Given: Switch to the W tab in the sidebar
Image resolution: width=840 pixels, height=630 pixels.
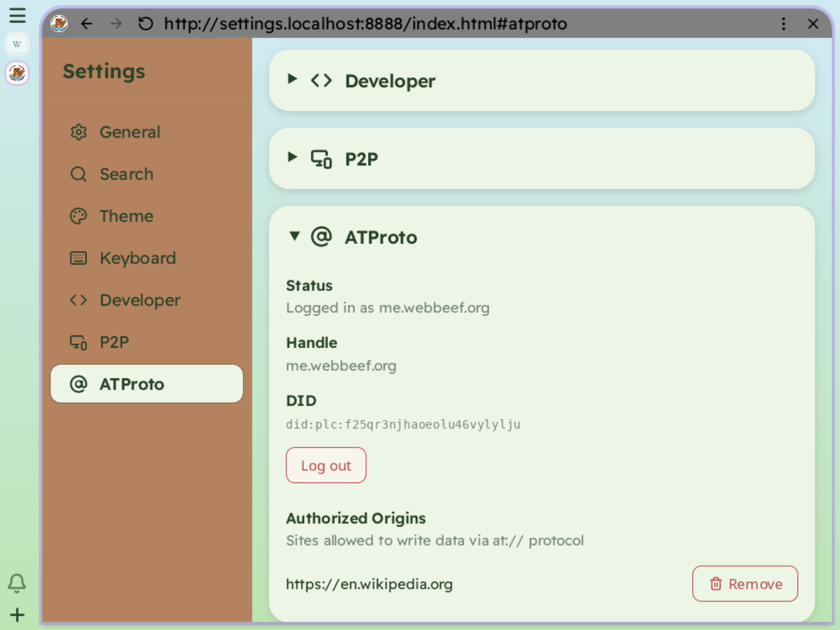Looking at the screenshot, I should pos(17,44).
